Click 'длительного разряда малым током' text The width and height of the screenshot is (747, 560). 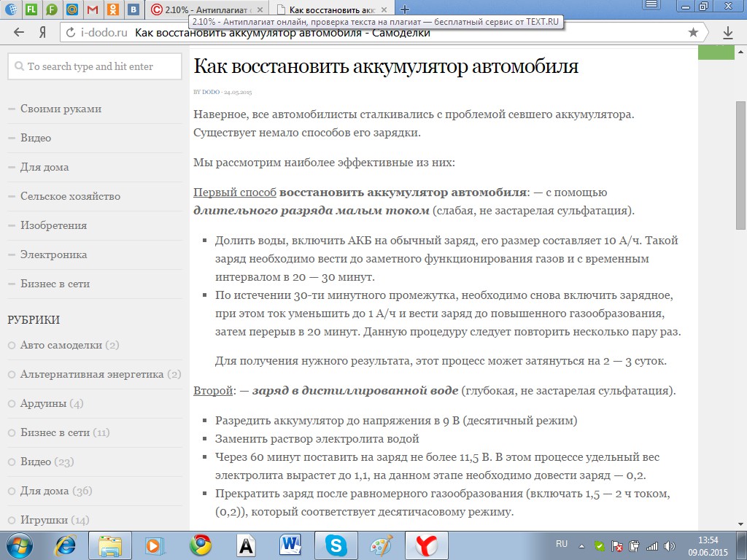click(x=311, y=211)
